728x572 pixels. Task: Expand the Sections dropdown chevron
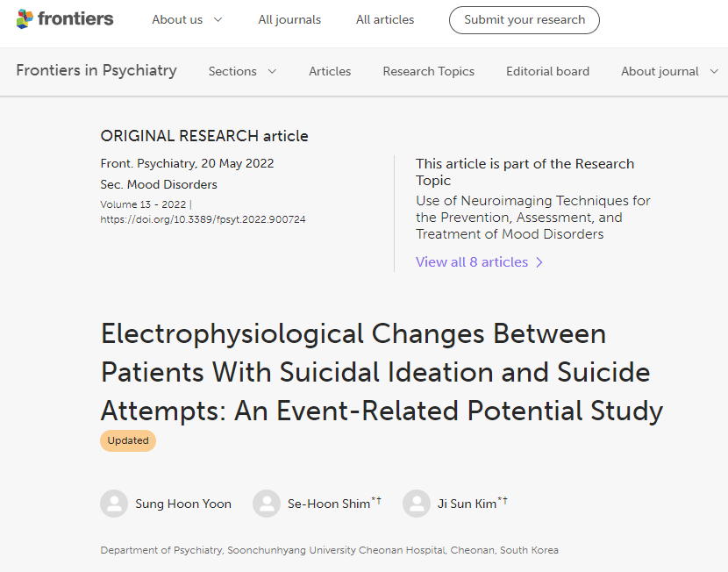tap(273, 71)
